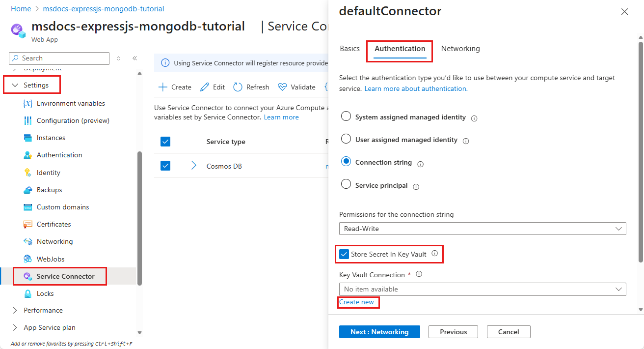This screenshot has width=644, height=349.
Task: Click the Create new link
Action: 357,302
